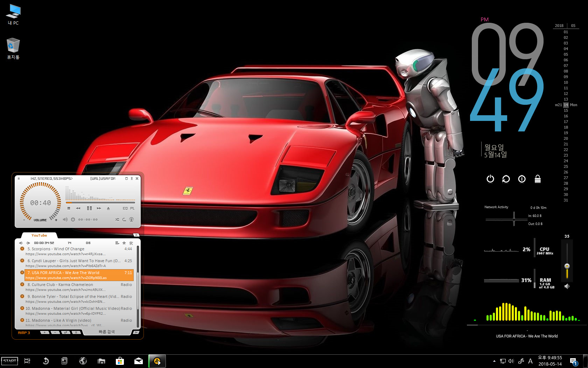Pause the current song in AIMP
Viewport: 588px width, 368px height.
(x=89, y=208)
